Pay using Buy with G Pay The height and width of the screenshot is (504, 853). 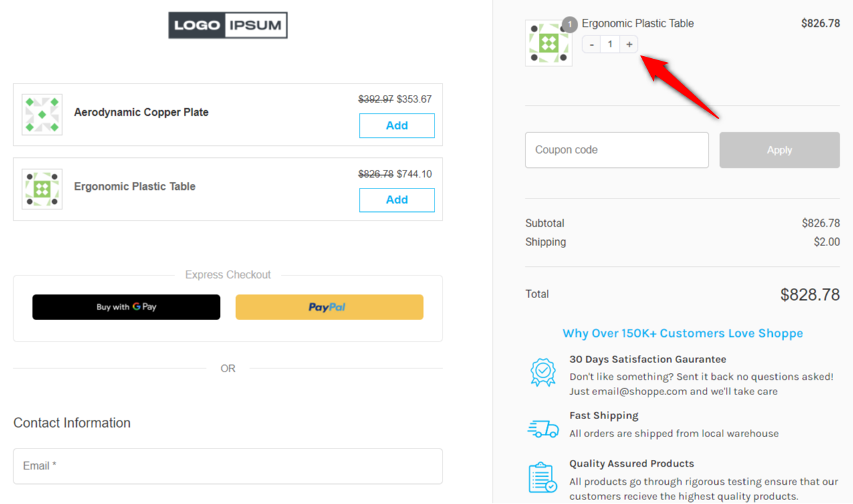pos(126,307)
